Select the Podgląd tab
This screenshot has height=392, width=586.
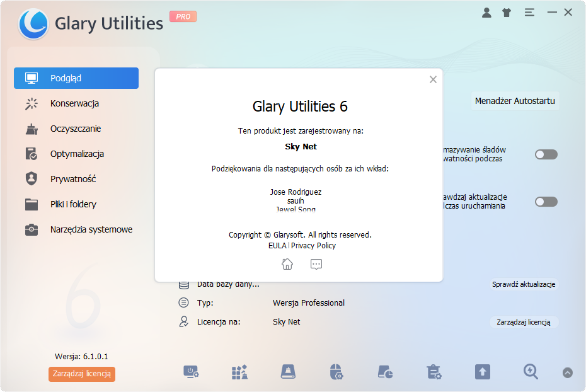(x=76, y=78)
